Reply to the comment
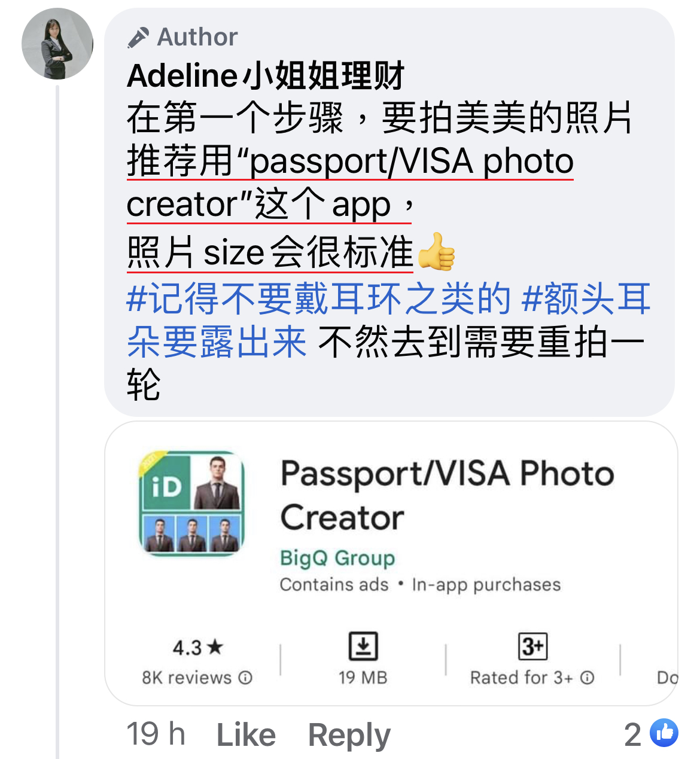 click(x=349, y=735)
